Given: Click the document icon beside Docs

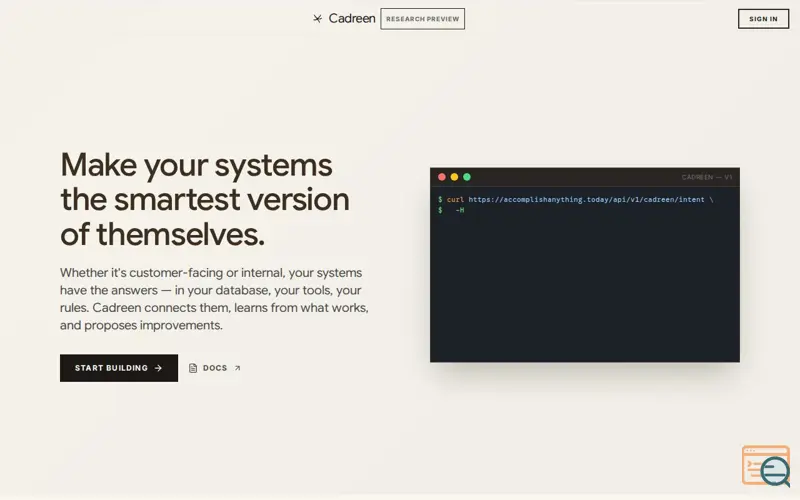Looking at the screenshot, I should (193, 368).
